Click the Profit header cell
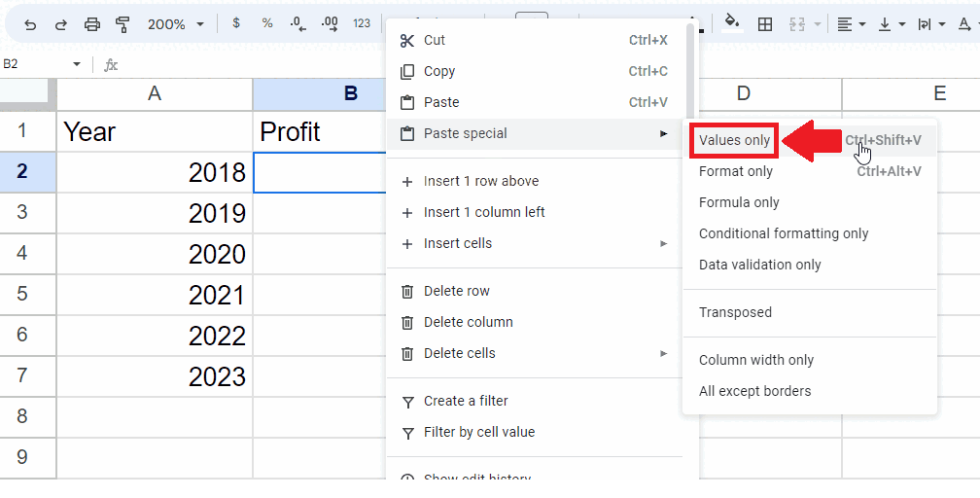Screen dimensions: 980x498 tap(319, 130)
